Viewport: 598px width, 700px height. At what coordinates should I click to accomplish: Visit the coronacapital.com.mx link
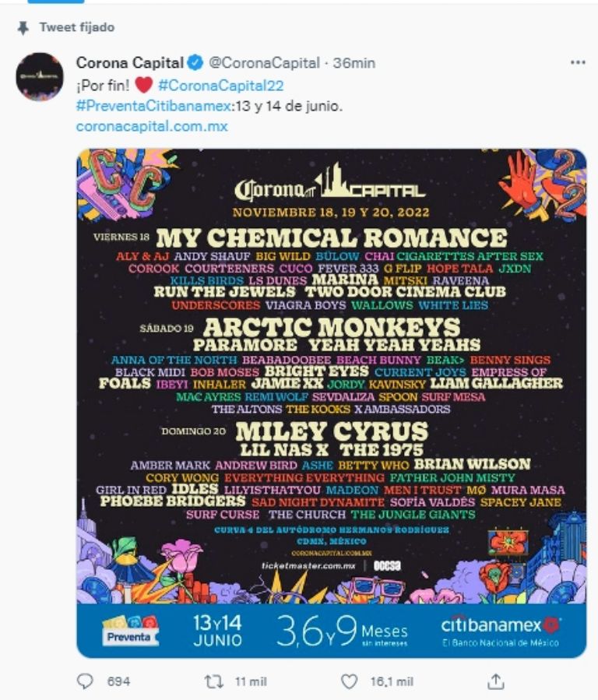(152, 125)
